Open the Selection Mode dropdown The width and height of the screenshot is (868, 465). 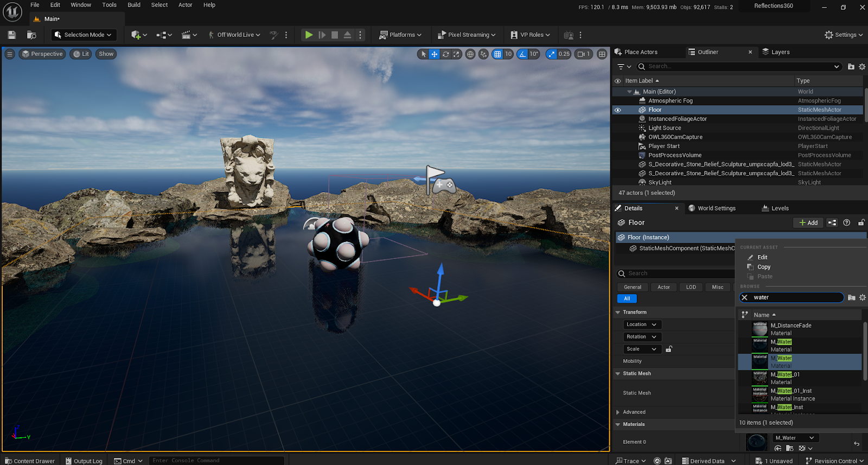point(84,35)
